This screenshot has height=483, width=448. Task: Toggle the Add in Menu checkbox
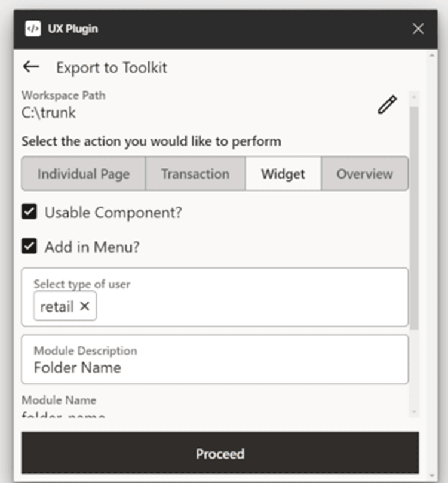(29, 247)
